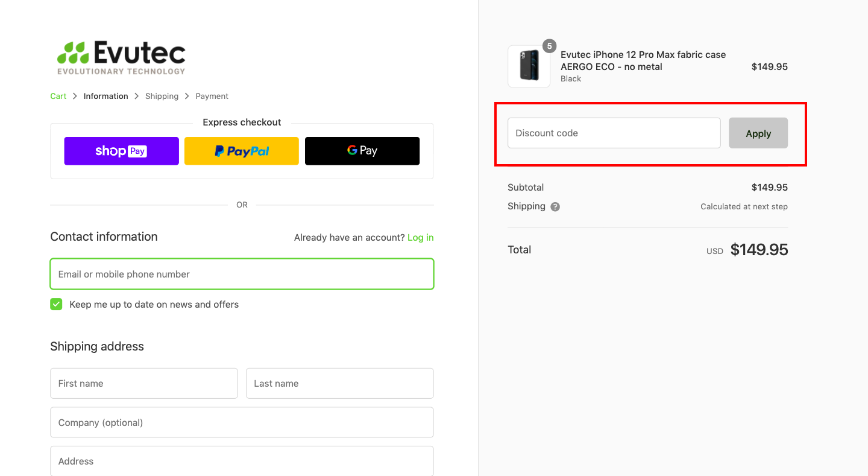Focus the Company (optional) field
Viewport: 868px width, 476px height.
click(242, 422)
